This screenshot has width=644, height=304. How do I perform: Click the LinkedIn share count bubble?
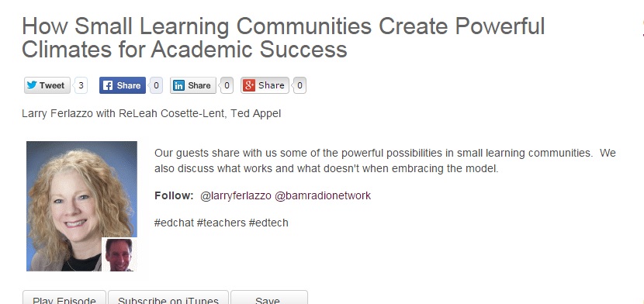tap(227, 85)
